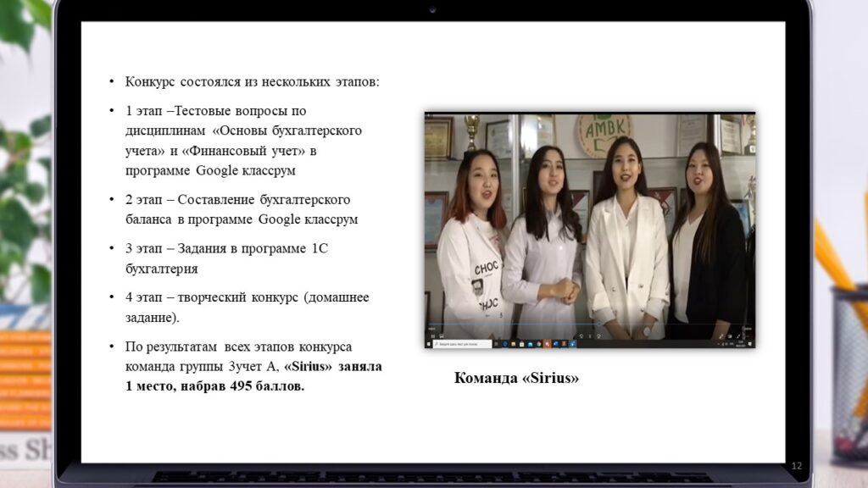The image size is (868, 488).
Task: Open Microsoft Edge from the embedded taskbar
Action: point(505,344)
